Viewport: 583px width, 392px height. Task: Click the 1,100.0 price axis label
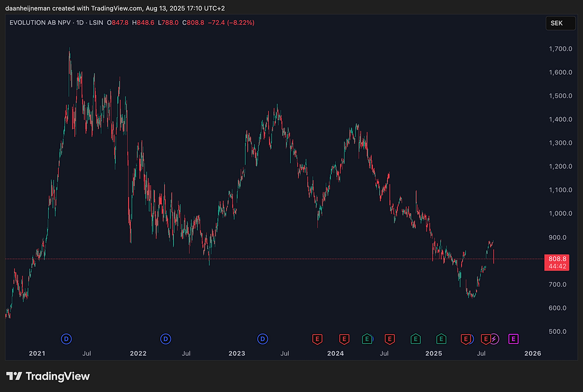[560, 190]
